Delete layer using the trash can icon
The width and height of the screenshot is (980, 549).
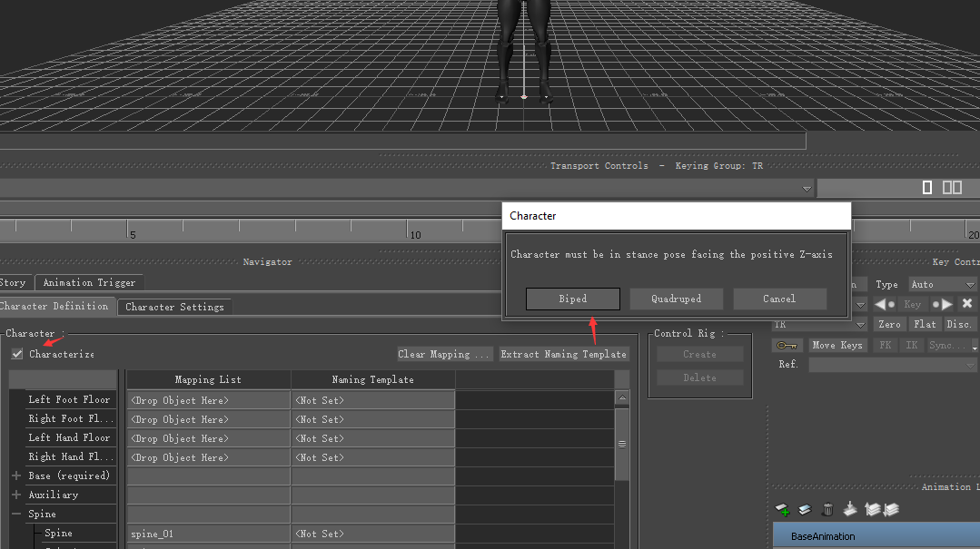coord(827,510)
